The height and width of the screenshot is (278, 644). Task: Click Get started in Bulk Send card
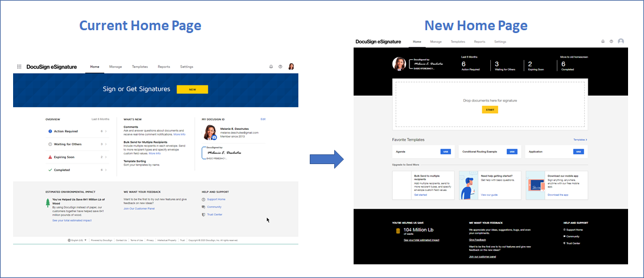click(x=421, y=195)
